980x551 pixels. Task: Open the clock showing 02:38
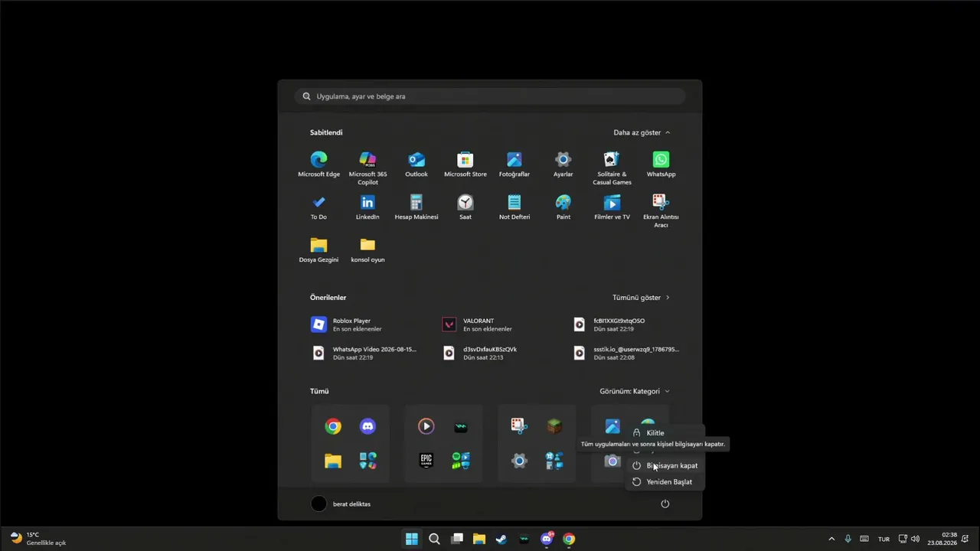coord(942,539)
